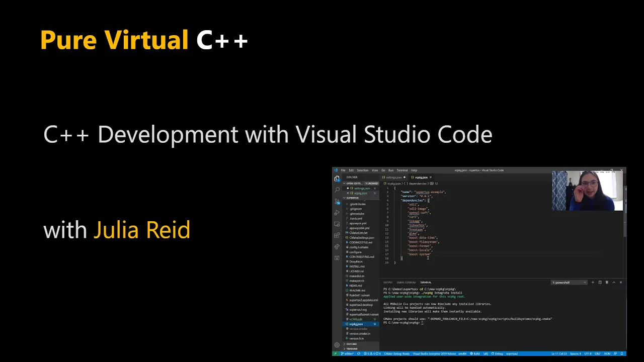Open CONTRIBUTING.md in the explorer
Viewport: 644px width, 362px height.
(361, 257)
